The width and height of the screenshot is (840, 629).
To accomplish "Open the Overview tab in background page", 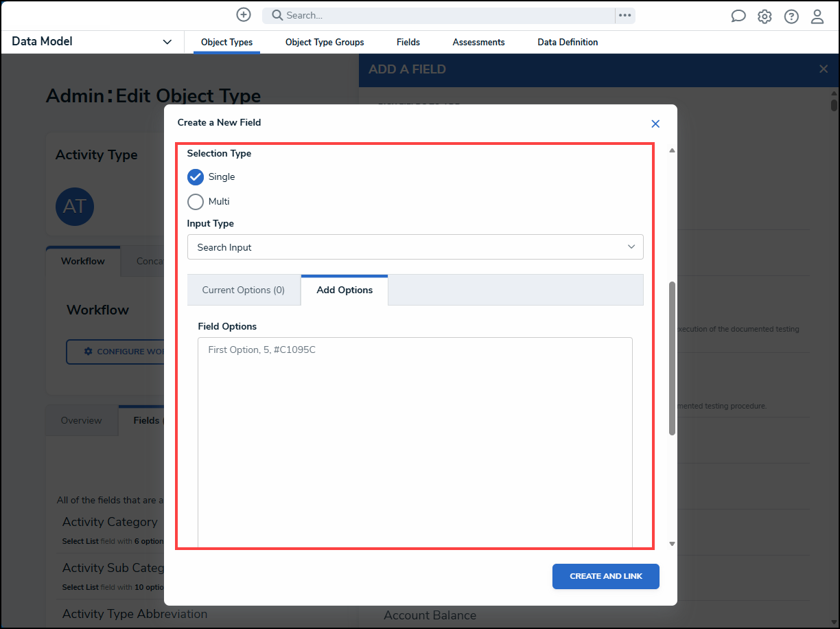I will pos(81,420).
